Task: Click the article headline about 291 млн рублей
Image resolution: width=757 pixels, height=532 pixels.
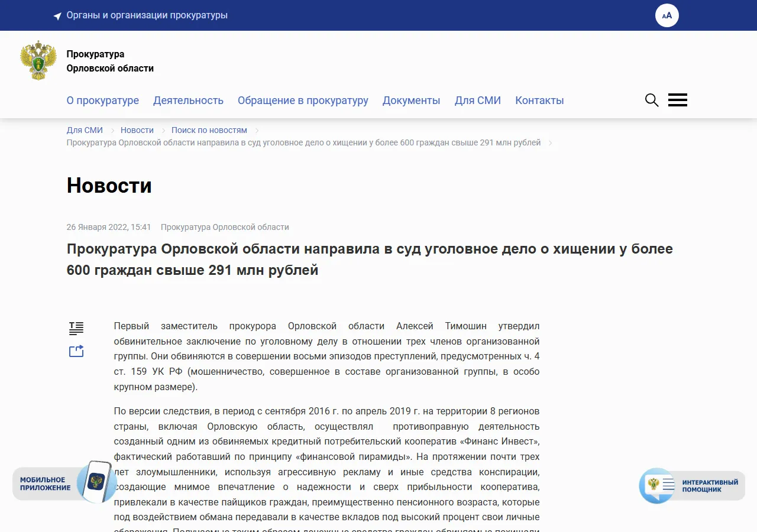Action: 370,259
